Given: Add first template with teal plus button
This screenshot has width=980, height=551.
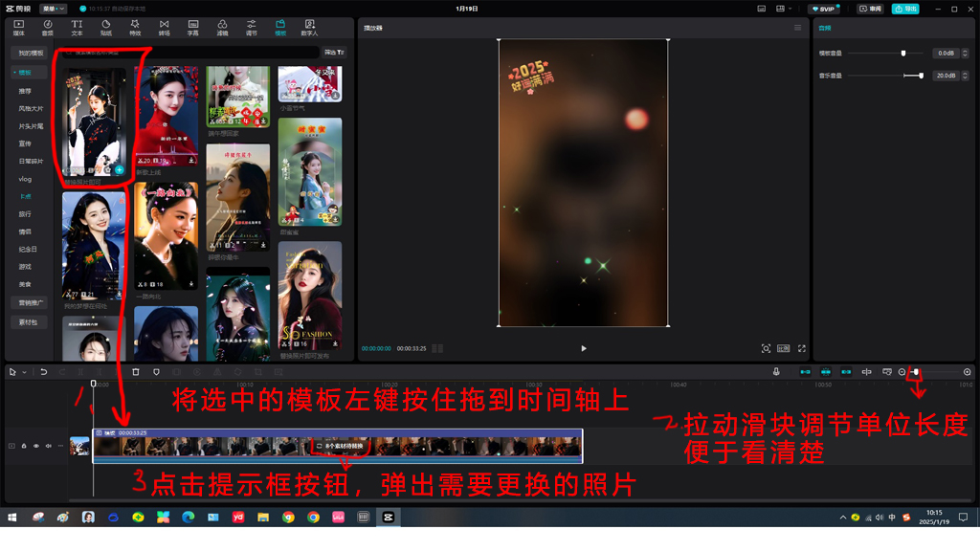Looking at the screenshot, I should [120, 170].
